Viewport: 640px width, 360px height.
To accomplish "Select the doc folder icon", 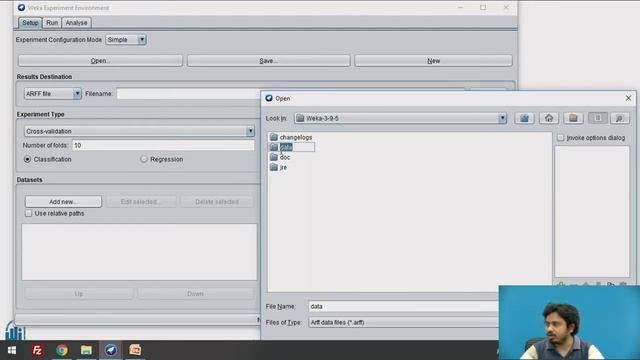I will pyautogui.click(x=274, y=157).
